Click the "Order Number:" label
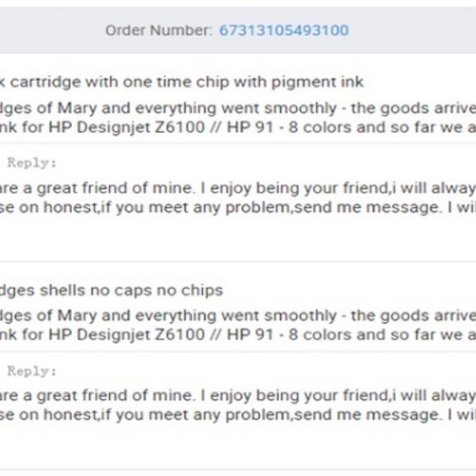Image resolution: width=476 pixels, height=476 pixels. pos(159,30)
